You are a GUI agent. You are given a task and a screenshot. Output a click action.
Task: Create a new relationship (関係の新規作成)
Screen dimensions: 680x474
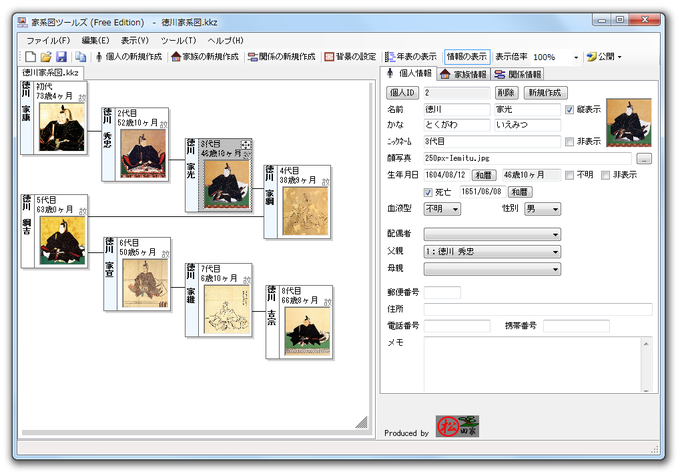[281, 57]
